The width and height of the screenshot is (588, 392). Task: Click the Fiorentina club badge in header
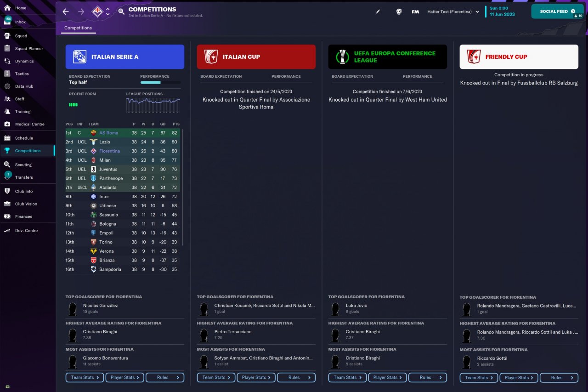coord(97,11)
